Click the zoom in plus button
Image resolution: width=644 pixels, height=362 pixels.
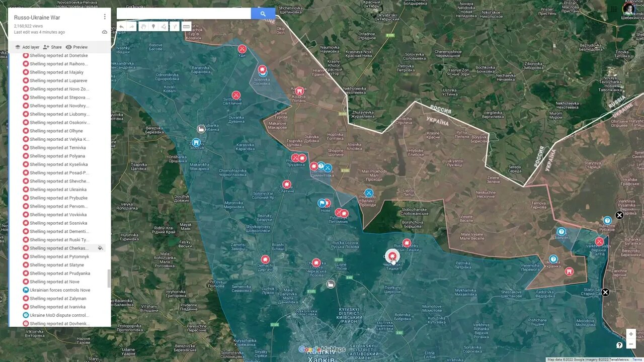pyautogui.click(x=631, y=334)
